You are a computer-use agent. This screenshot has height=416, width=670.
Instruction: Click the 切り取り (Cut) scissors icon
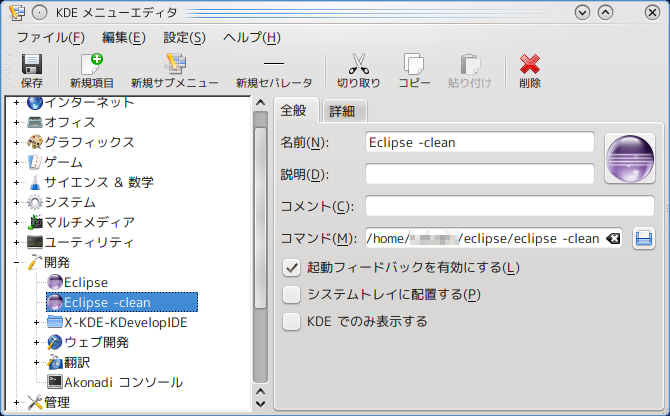coord(359,64)
